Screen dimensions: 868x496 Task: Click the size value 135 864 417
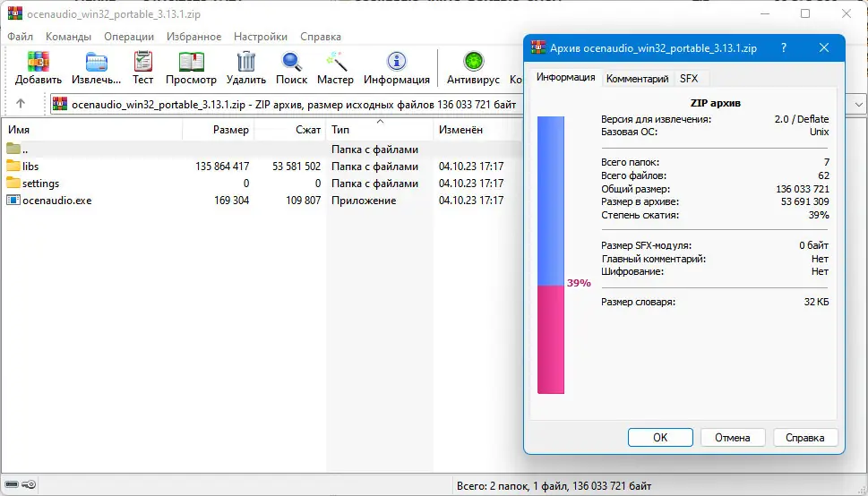pos(222,166)
